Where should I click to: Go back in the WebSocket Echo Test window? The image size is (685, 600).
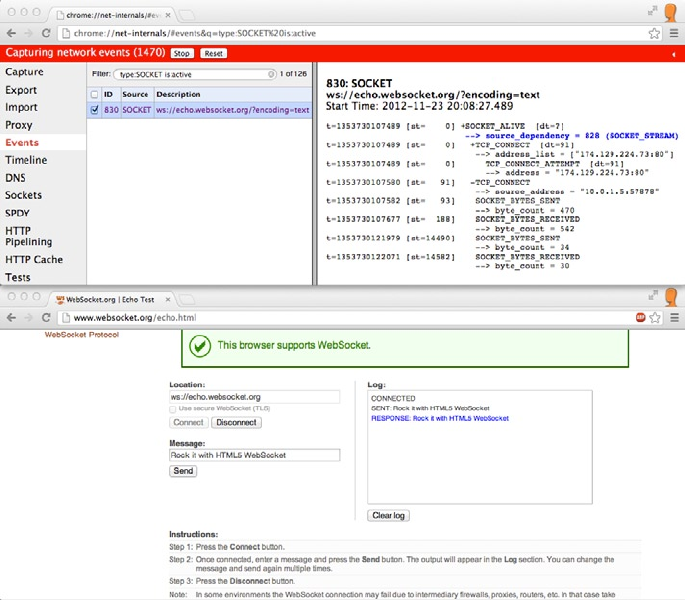11,318
